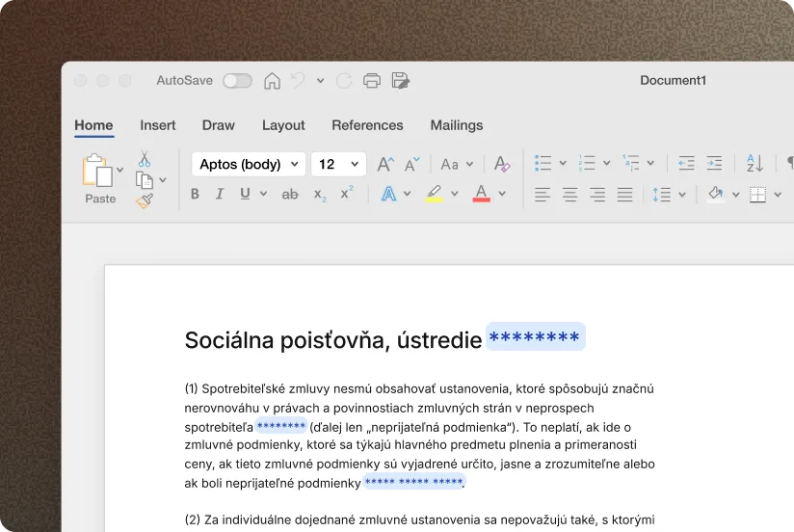Click the Paste clipboard button
The width and height of the screenshot is (794, 532).
[x=98, y=177]
